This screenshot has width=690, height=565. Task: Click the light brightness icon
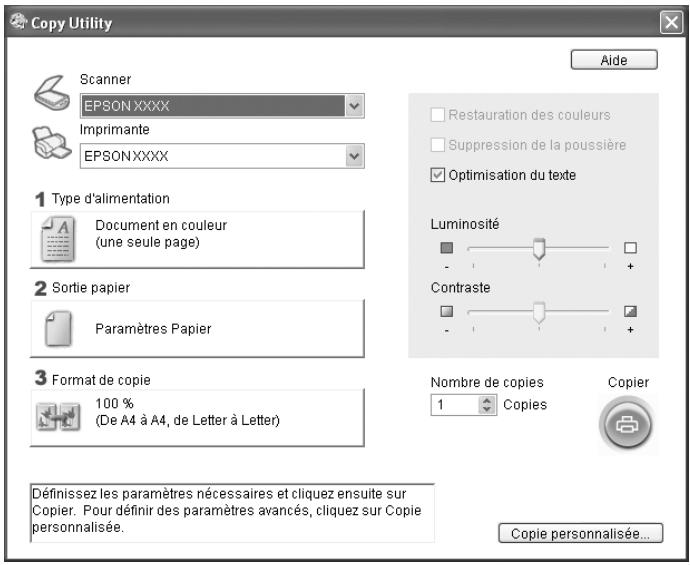[x=630, y=248]
